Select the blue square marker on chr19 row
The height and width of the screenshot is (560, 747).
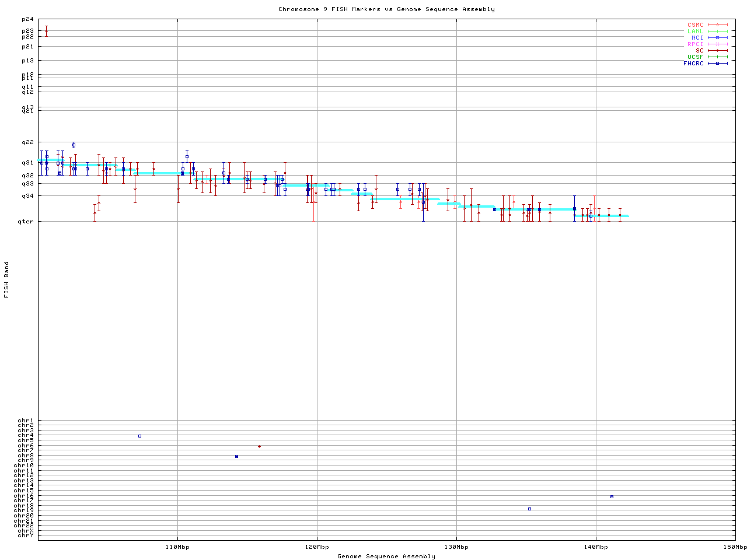click(529, 509)
